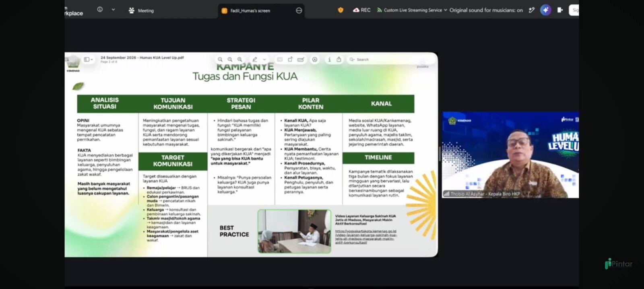Click the rightmost magnifier zoom-in icon
Screen dimensions: 644x289
[x=239, y=60]
